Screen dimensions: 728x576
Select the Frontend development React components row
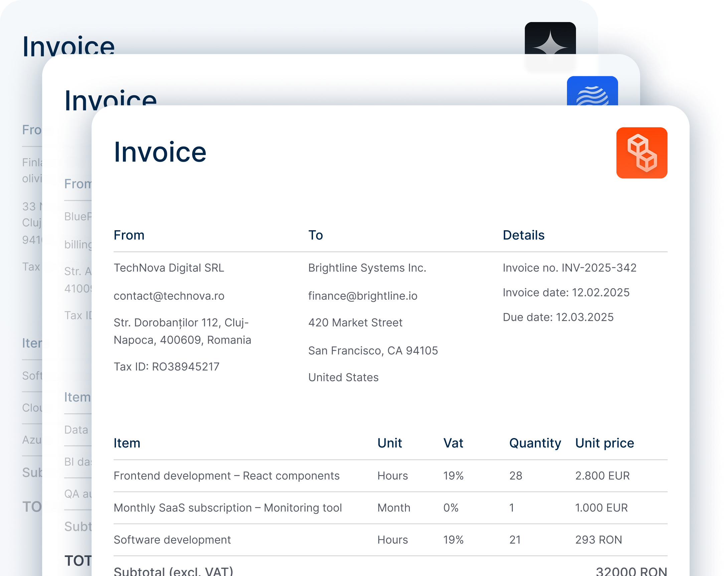click(227, 475)
